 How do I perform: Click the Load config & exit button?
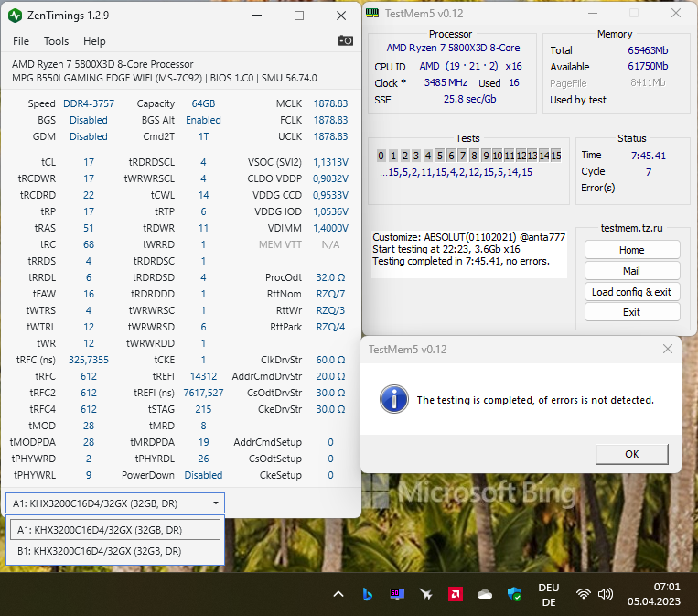tap(631, 292)
